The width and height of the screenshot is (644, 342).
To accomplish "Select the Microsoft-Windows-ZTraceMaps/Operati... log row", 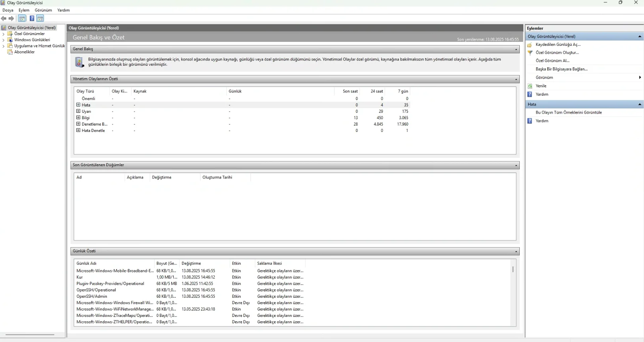I will (x=190, y=315).
